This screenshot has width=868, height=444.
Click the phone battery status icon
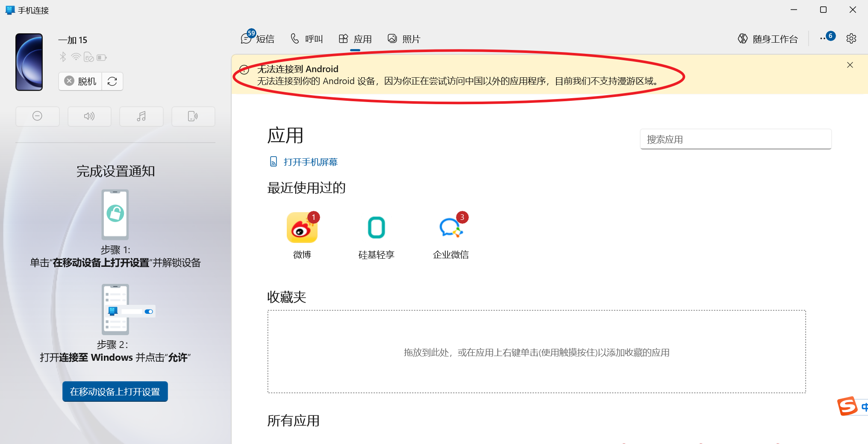pyautogui.click(x=102, y=57)
